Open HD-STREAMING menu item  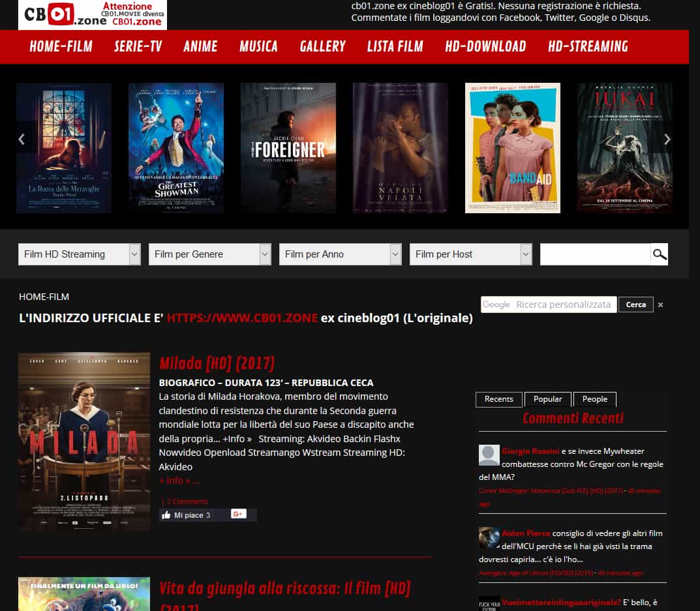coord(588,46)
